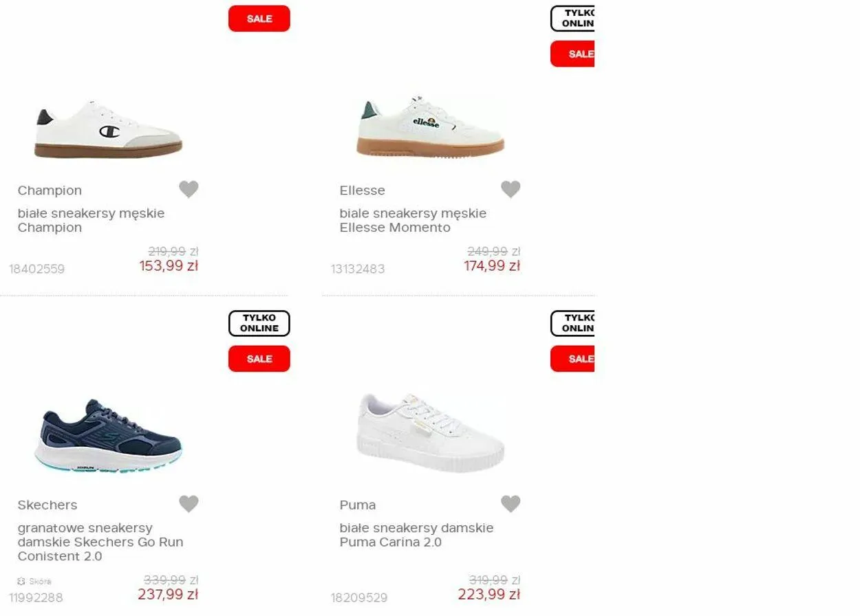Open white Champion sneaker product image
The height and width of the screenshot is (616, 860).
click(x=108, y=130)
